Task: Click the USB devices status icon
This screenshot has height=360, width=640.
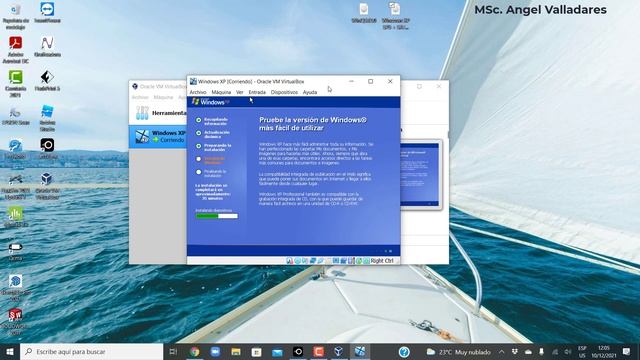Action: (320, 261)
